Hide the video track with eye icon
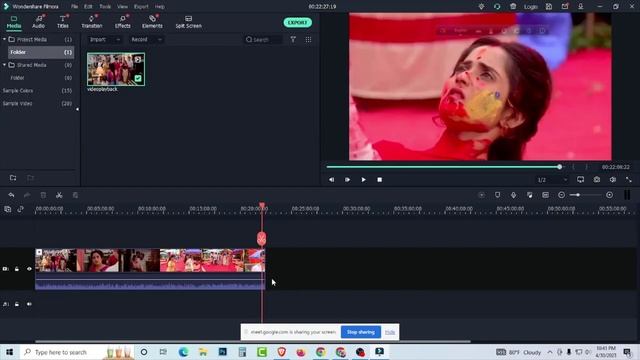The width and height of the screenshot is (640, 360). (29, 269)
